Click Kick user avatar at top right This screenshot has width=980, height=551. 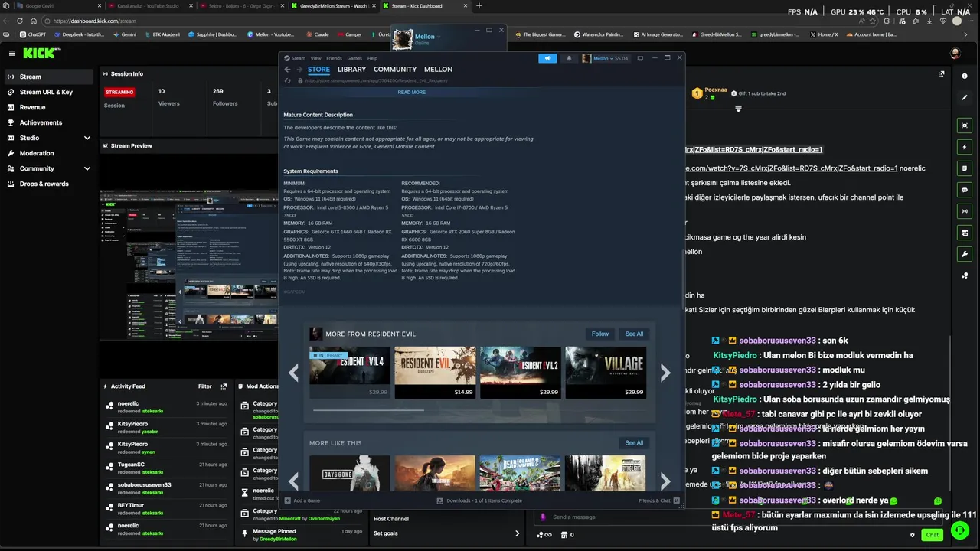tap(955, 54)
